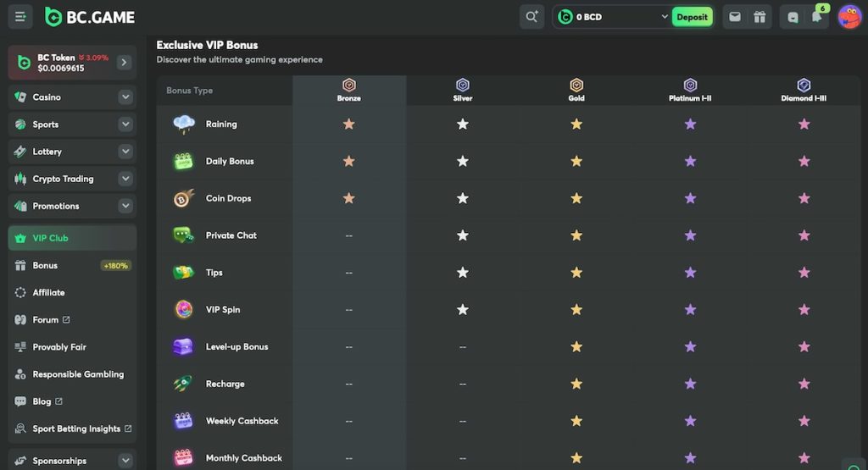This screenshot has height=470, width=868.
Task: Expand the Casino sidebar section
Action: click(x=125, y=97)
